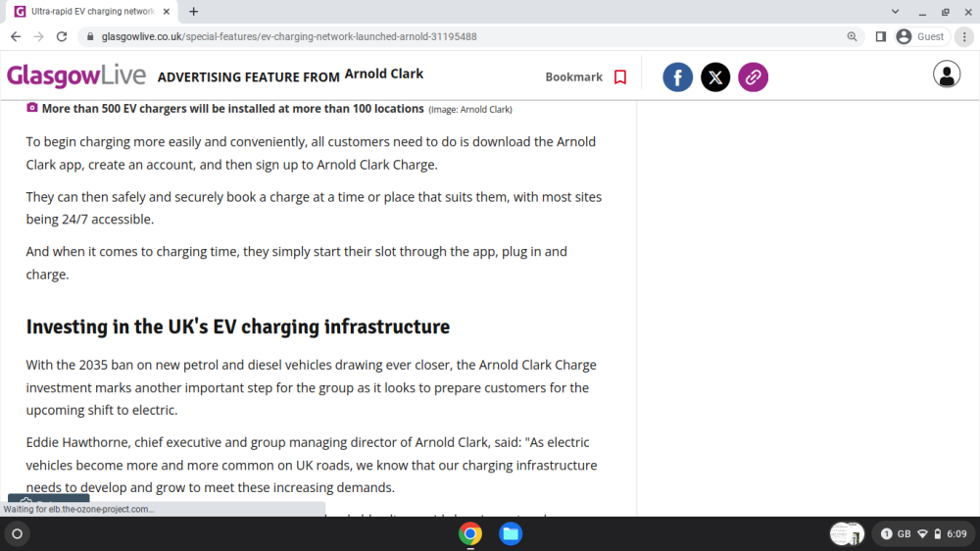
Task: Close the Ultra-rapid EV charging tab
Action: click(167, 11)
